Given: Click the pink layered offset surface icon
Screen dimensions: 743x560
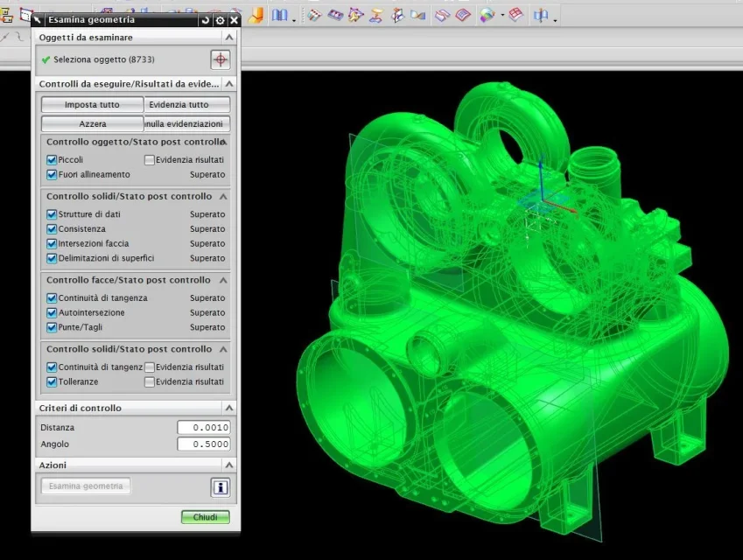Looking at the screenshot, I should tap(442, 16).
